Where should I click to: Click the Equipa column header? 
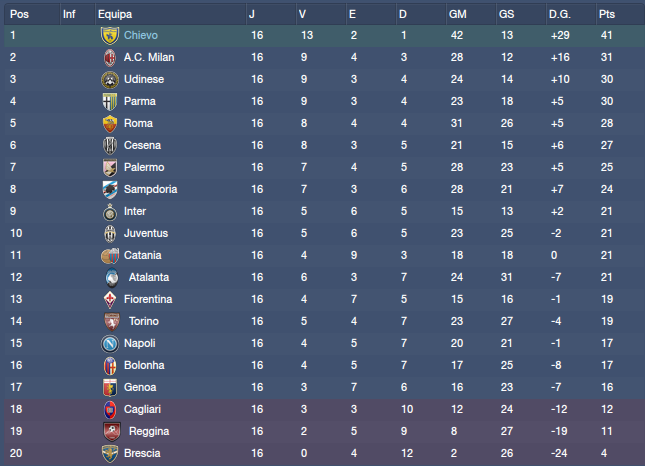coord(115,14)
